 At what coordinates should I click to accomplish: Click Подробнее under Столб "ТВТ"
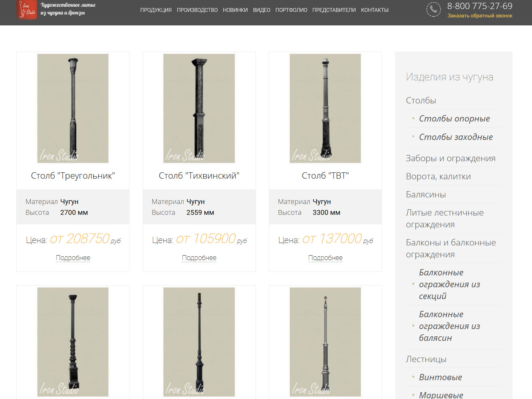point(326,258)
